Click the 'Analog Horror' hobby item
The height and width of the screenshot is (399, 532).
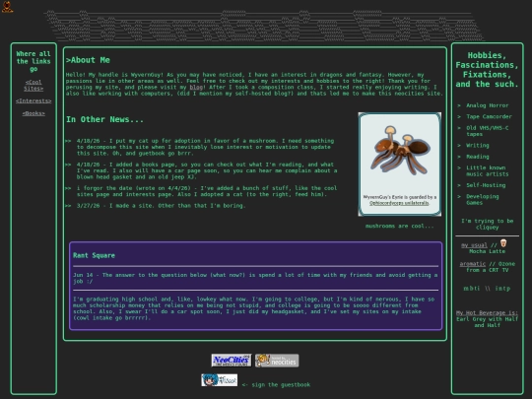[488, 105]
